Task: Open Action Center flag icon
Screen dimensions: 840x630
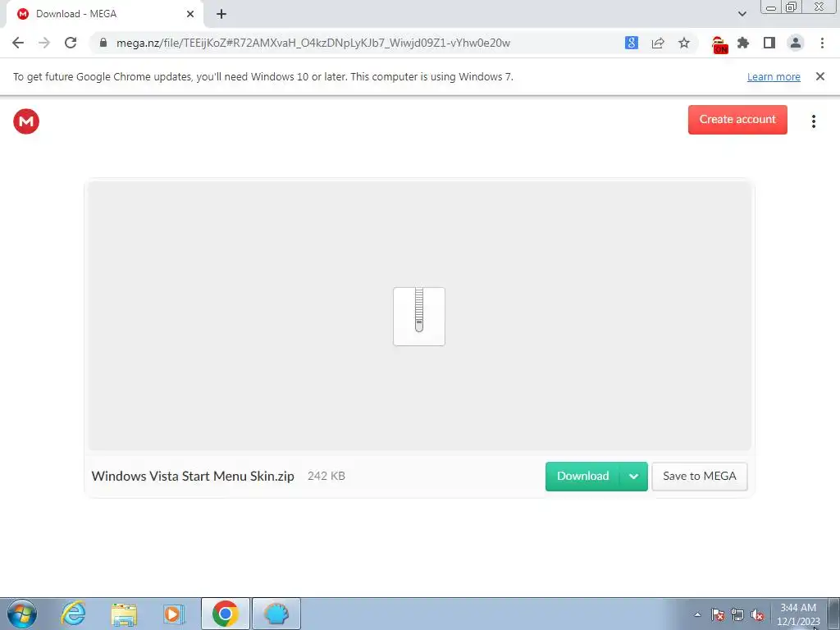Action: (x=718, y=614)
